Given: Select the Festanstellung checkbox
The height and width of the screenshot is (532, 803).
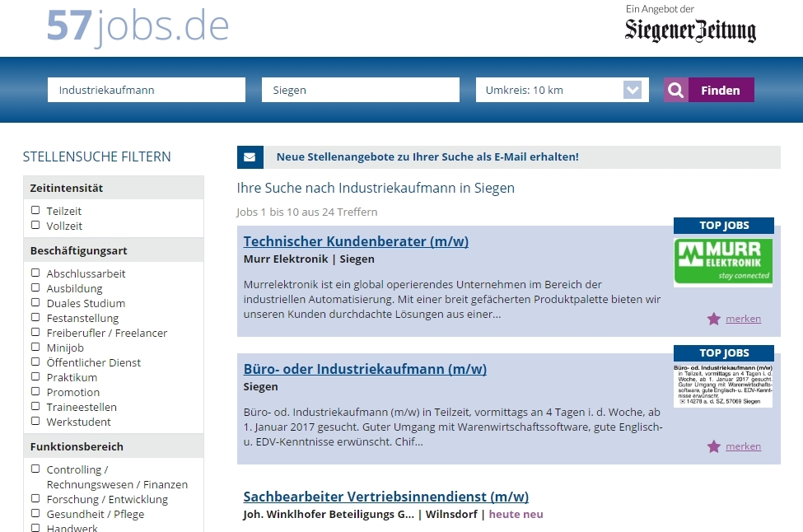Looking at the screenshot, I should 35,317.
